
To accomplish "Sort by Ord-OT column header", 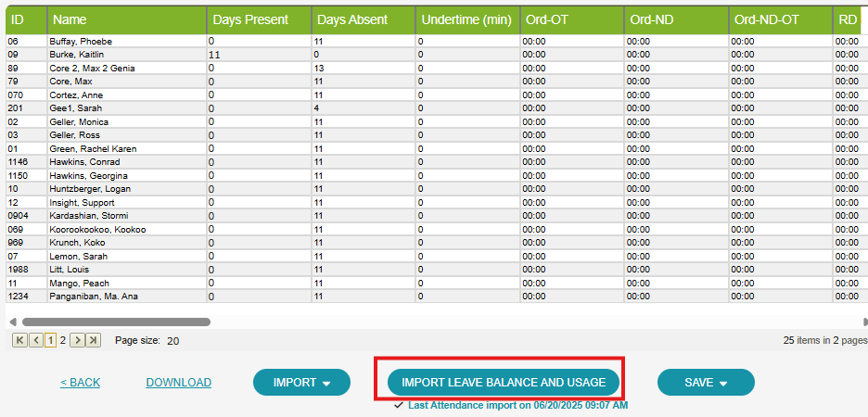I will [572, 19].
